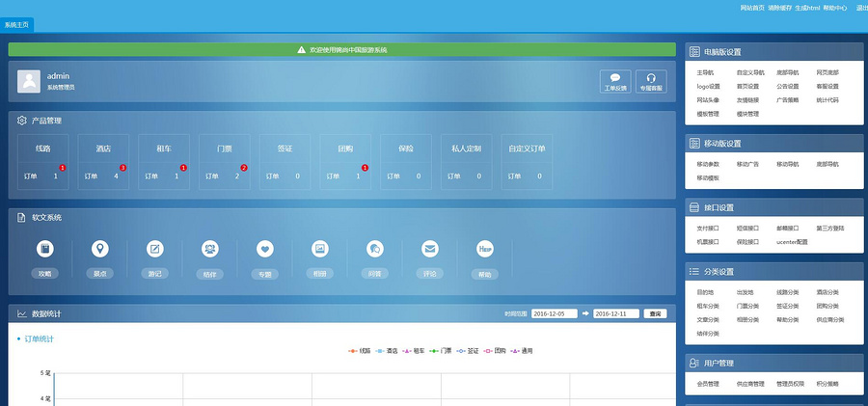Click 清除缓存 in the top bar
Viewport: 868px width, 406px height.
point(780,8)
